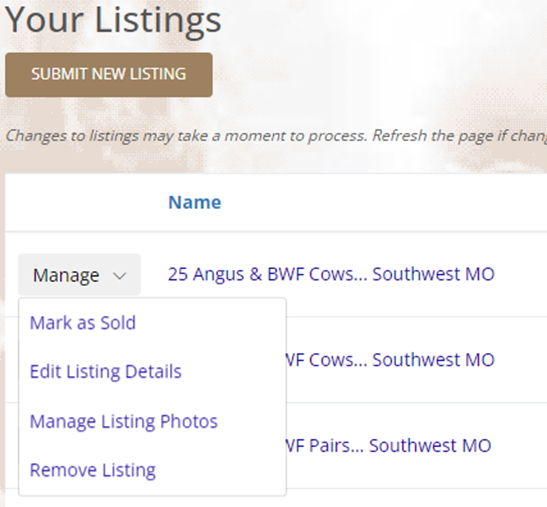Click the chevron arrow beside Manage
The image size is (547, 507).
tap(119, 276)
